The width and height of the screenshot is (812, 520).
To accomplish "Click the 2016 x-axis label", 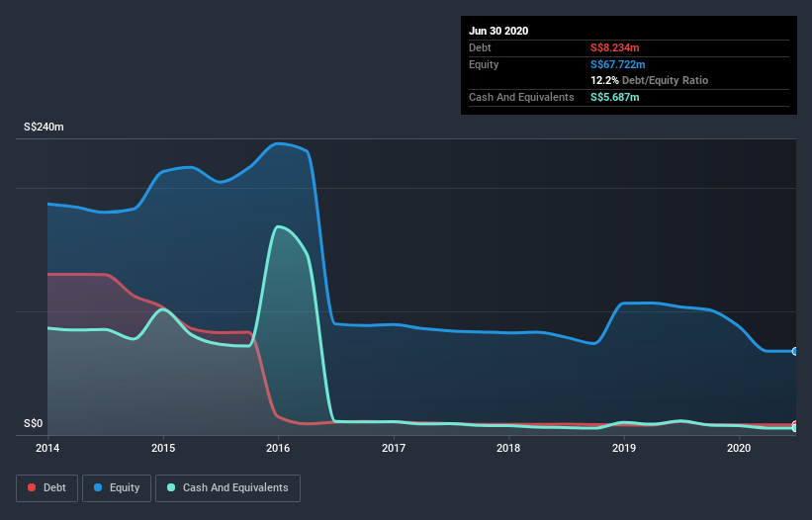I will tap(278, 448).
